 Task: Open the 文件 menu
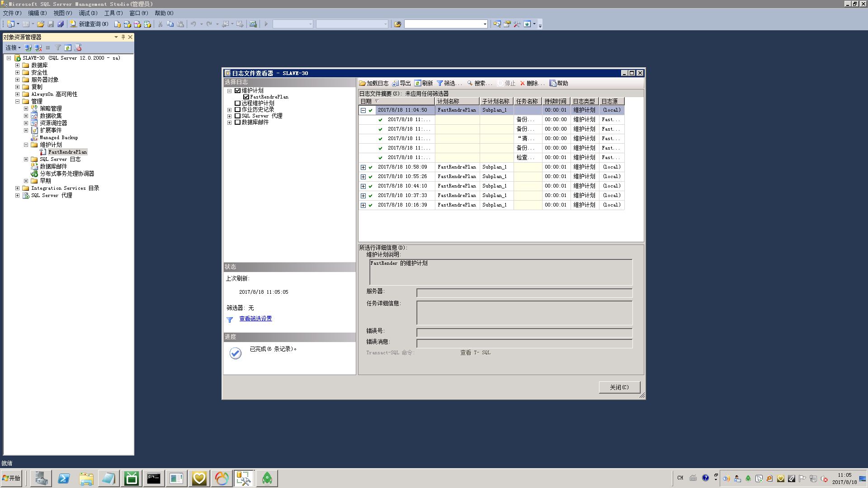pyautogui.click(x=12, y=13)
